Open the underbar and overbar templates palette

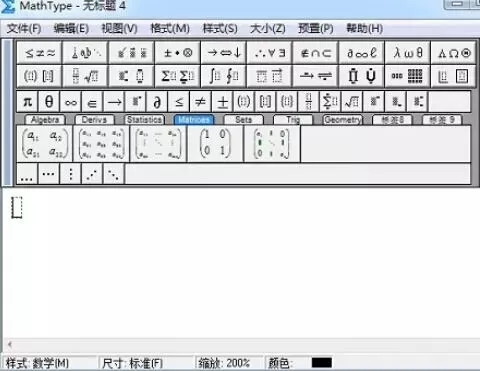pyautogui.click(x=269, y=76)
